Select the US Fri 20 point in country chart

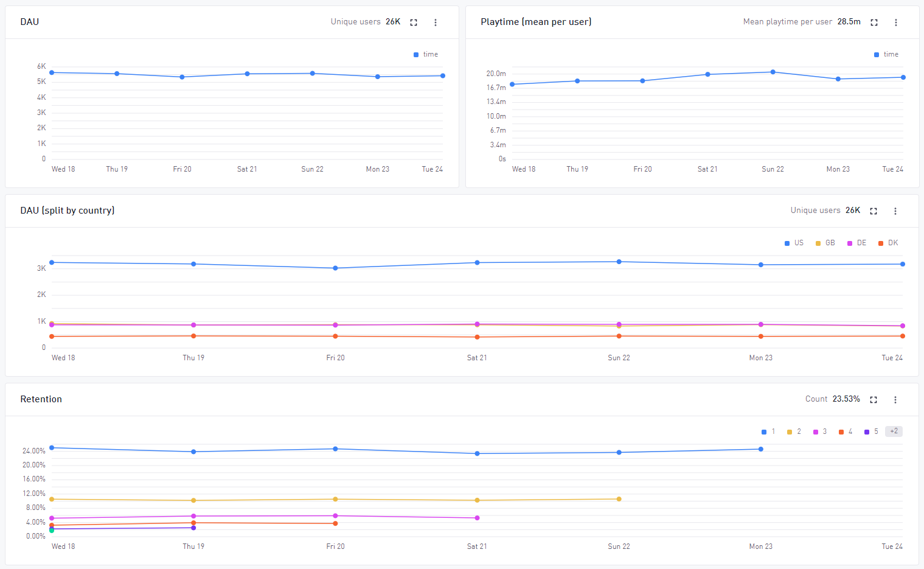pos(335,268)
